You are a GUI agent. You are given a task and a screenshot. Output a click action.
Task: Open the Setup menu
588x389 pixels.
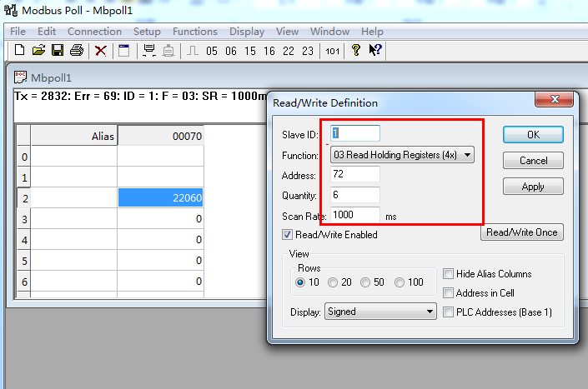pyautogui.click(x=147, y=32)
